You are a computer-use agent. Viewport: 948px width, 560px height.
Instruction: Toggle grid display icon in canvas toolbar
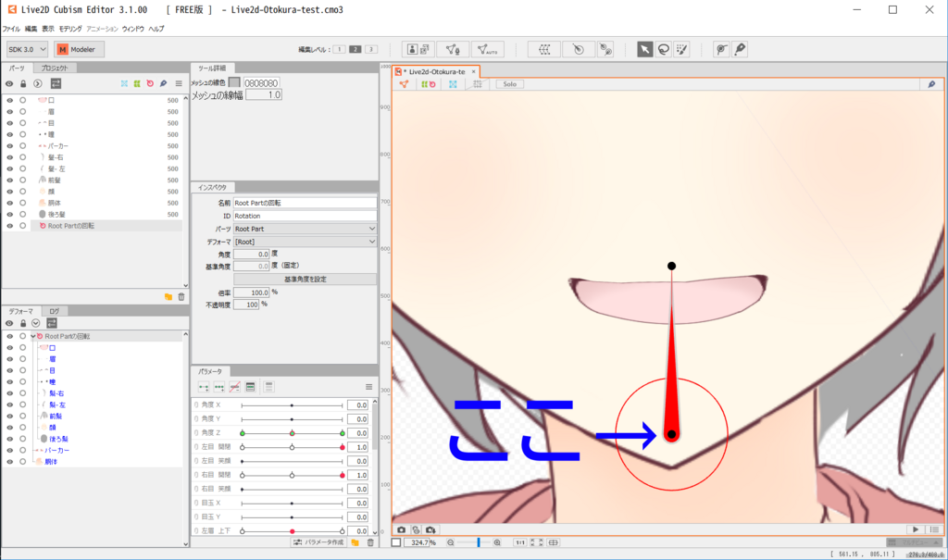point(478,84)
